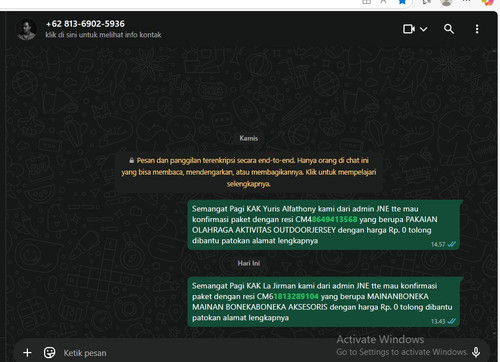The height and width of the screenshot is (362, 500).
Task: Select the message sent at 14.57
Action: point(325,225)
